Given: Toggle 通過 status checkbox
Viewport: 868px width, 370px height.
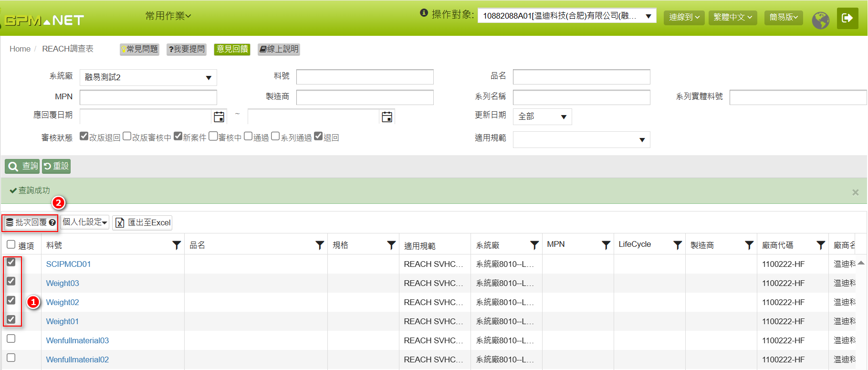Looking at the screenshot, I should pos(248,136).
